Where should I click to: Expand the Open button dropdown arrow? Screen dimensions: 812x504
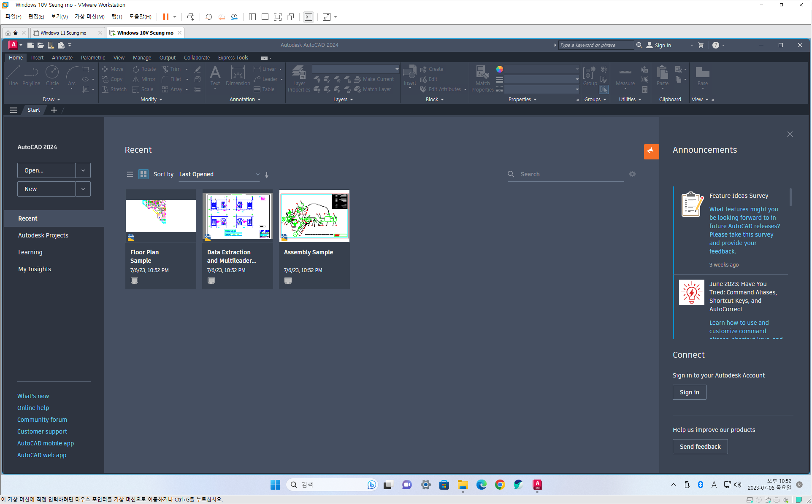pyautogui.click(x=83, y=170)
